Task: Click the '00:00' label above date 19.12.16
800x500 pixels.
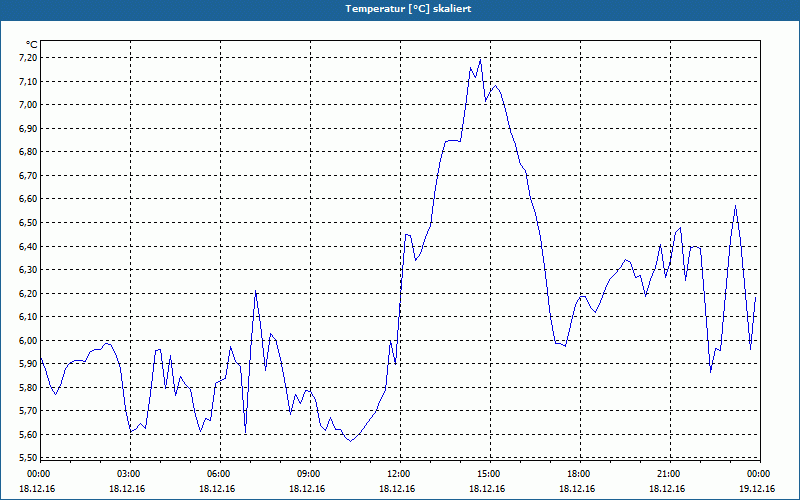Action: [759, 474]
